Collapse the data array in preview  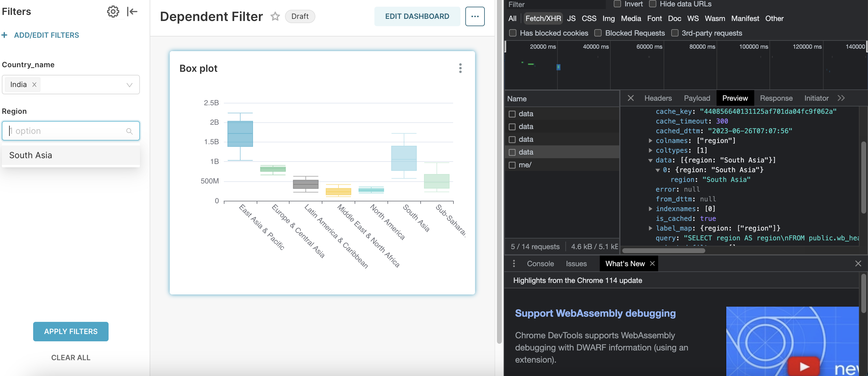coord(650,160)
